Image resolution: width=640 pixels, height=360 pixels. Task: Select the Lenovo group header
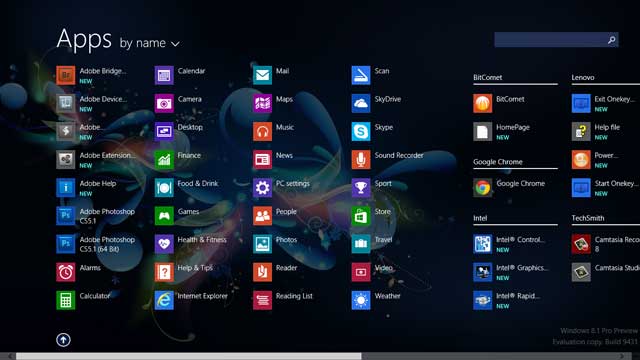(x=583, y=77)
